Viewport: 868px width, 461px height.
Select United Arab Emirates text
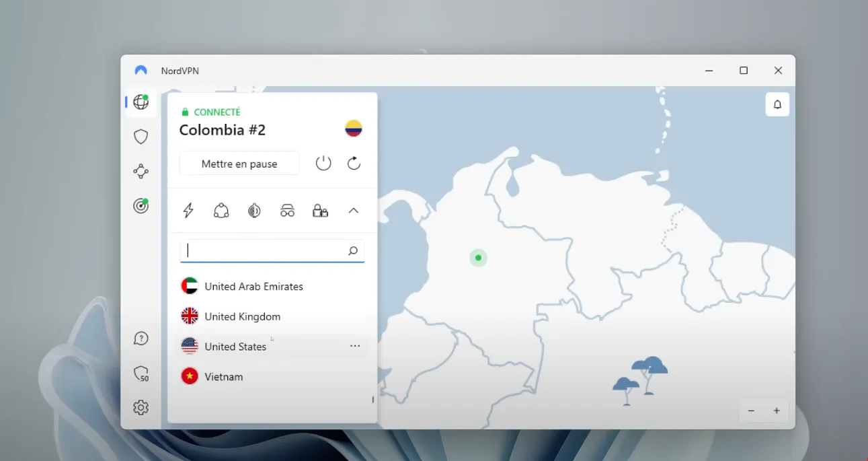pyautogui.click(x=253, y=287)
